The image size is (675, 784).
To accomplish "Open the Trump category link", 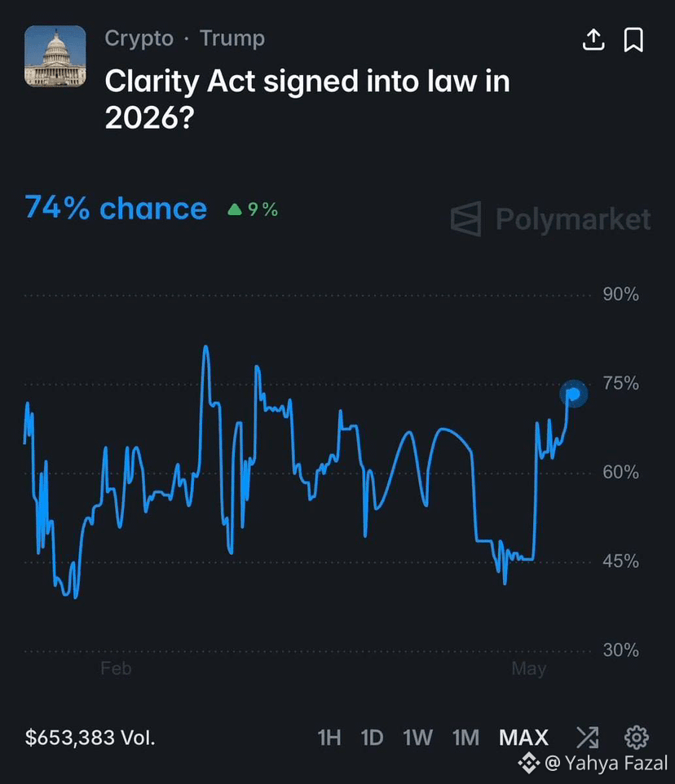I will [x=232, y=38].
